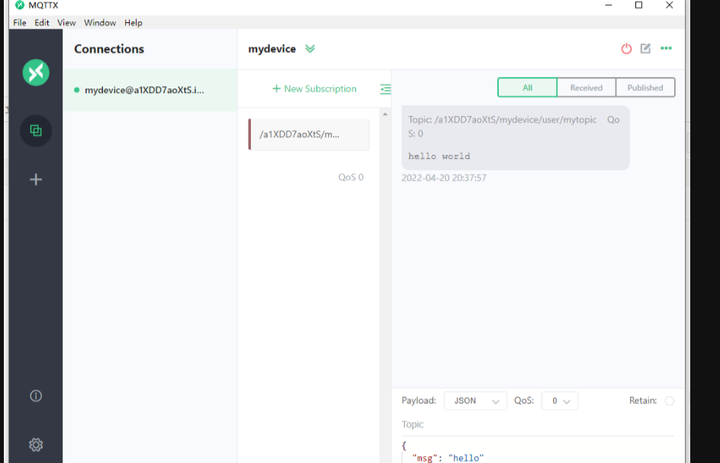Click the subscription list scroll up arrow

pyautogui.click(x=385, y=114)
